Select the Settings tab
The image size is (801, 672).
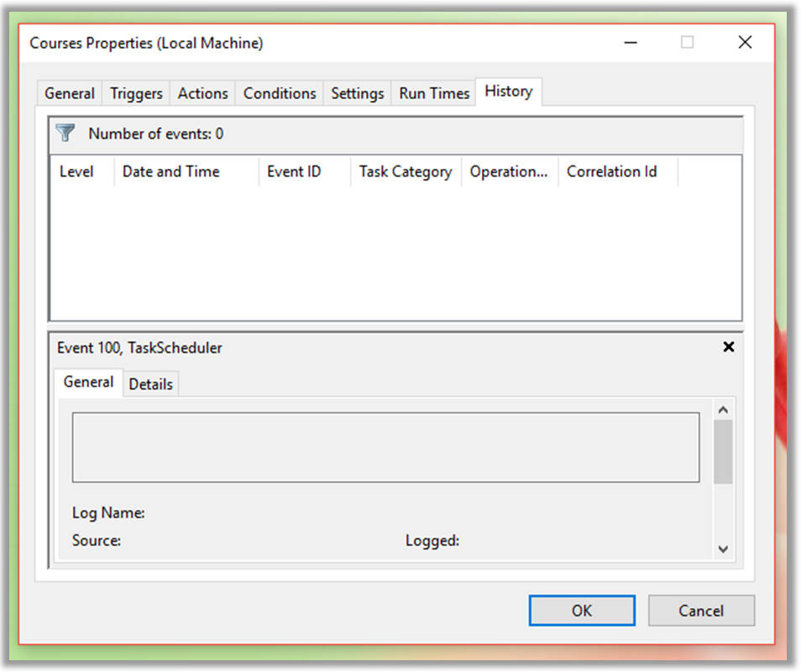click(357, 93)
